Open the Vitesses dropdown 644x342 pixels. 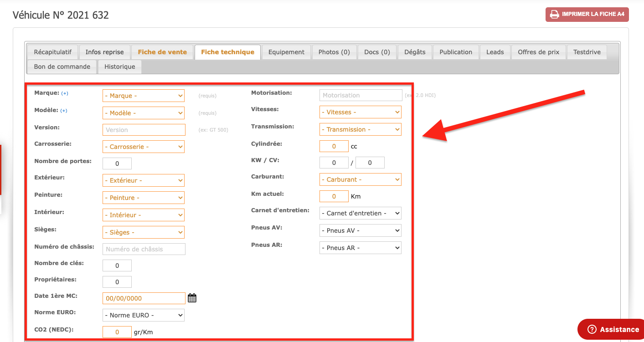361,112
